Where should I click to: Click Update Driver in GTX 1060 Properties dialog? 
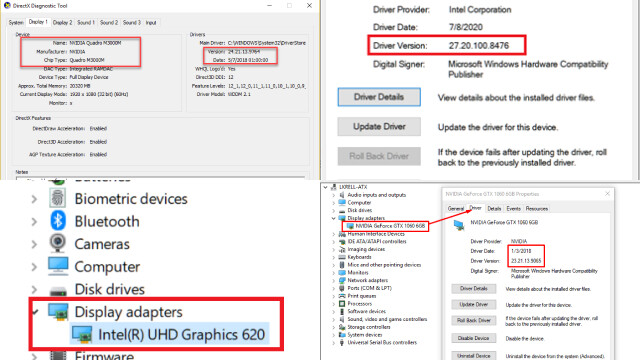pyautogui.click(x=473, y=304)
